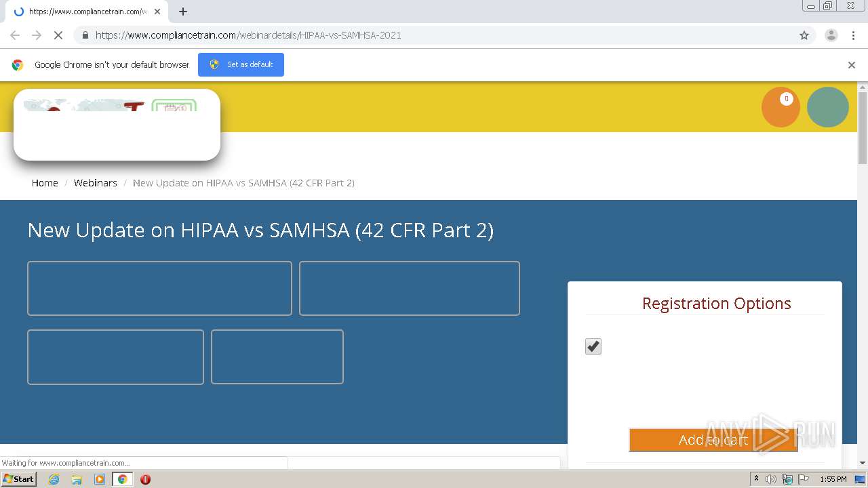View site security lock information
The image size is (868, 488).
tap(85, 35)
